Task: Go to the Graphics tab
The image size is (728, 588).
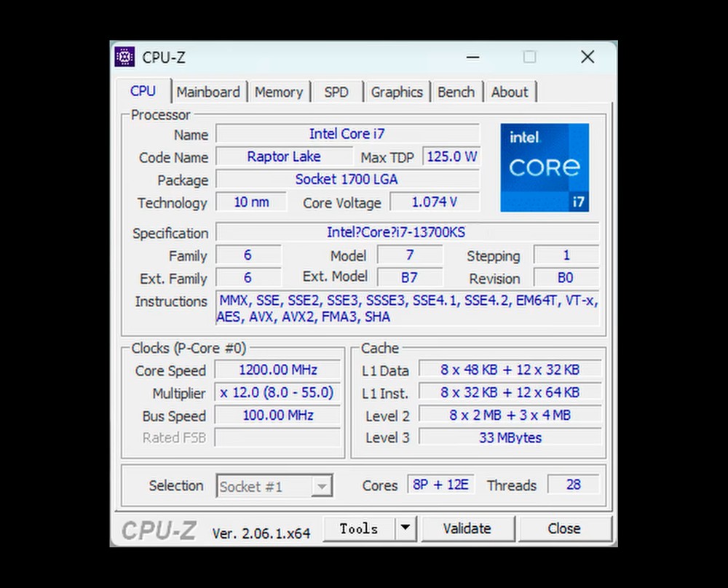Action: click(x=397, y=92)
